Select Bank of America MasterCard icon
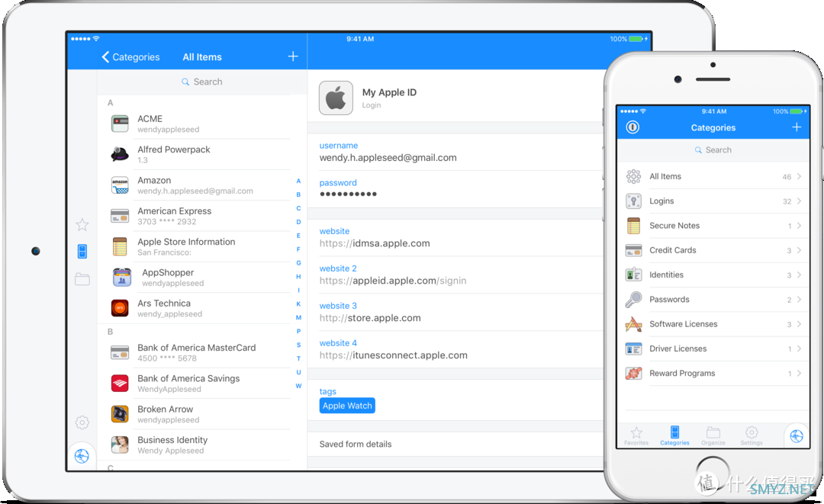This screenshot has height=504, width=824. (x=120, y=352)
